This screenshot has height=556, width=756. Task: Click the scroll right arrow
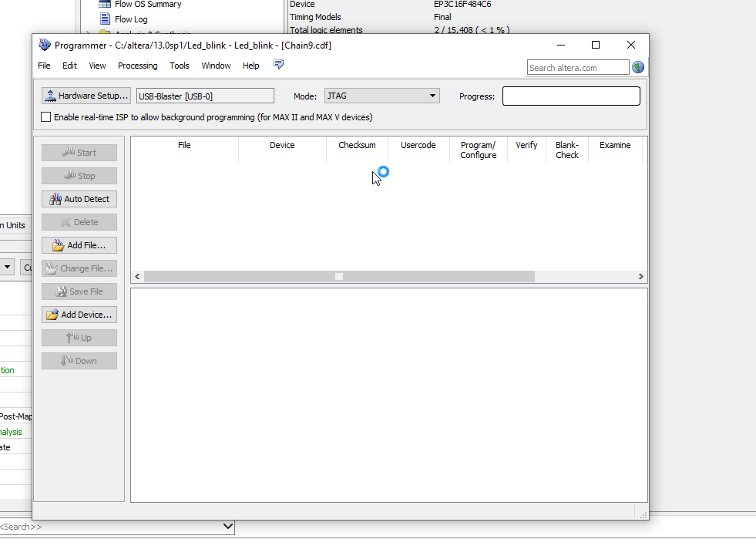point(640,277)
